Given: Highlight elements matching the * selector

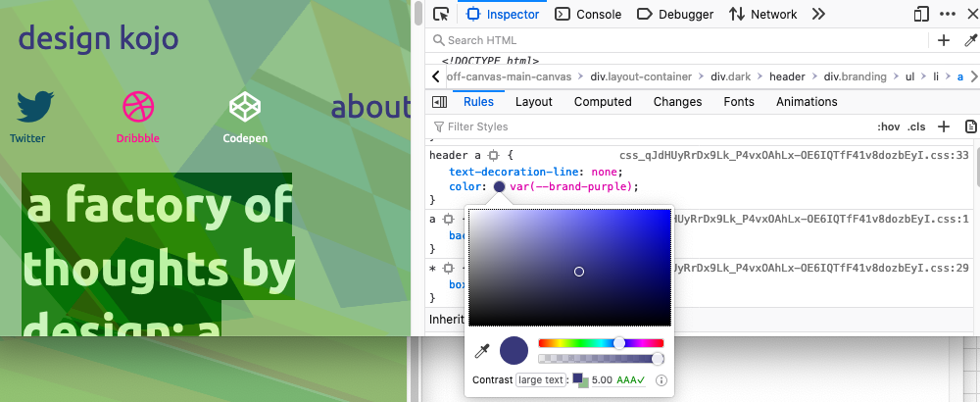Looking at the screenshot, I should 448,269.
